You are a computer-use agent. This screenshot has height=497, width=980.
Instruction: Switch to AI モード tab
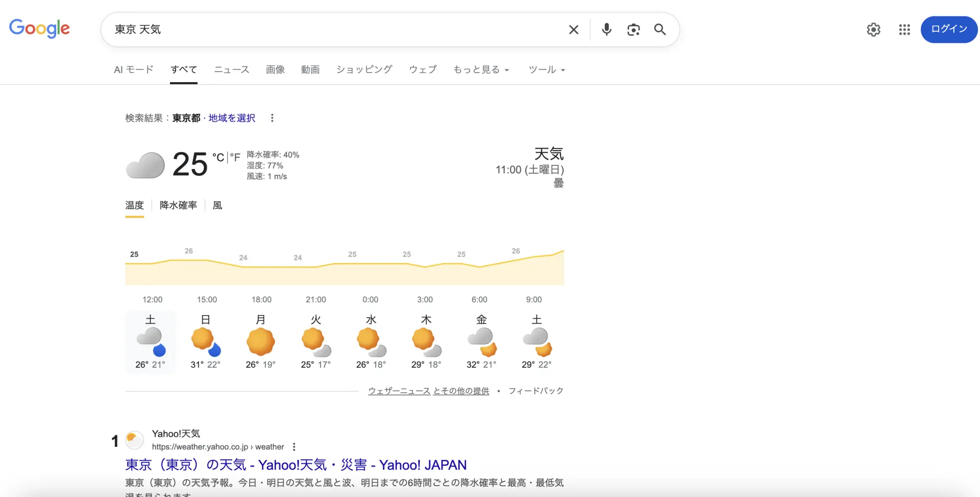click(x=134, y=69)
